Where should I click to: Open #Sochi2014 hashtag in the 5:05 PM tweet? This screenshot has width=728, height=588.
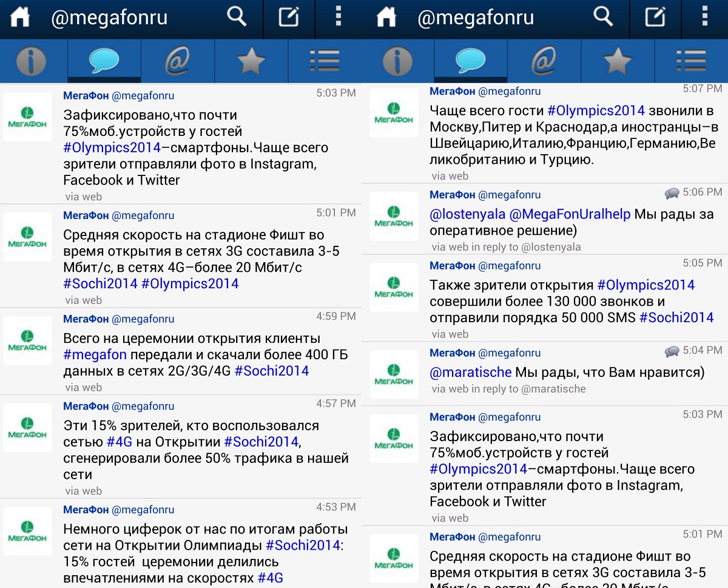[x=676, y=318]
